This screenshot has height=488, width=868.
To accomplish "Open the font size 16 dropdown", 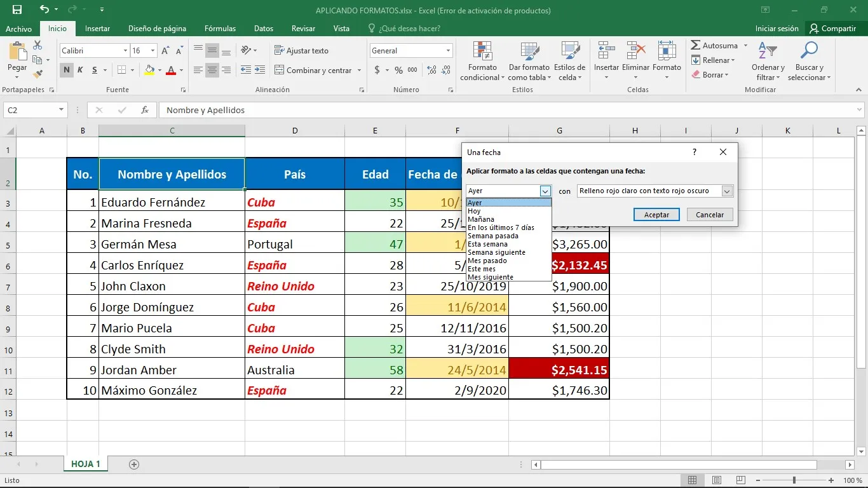I will point(153,51).
